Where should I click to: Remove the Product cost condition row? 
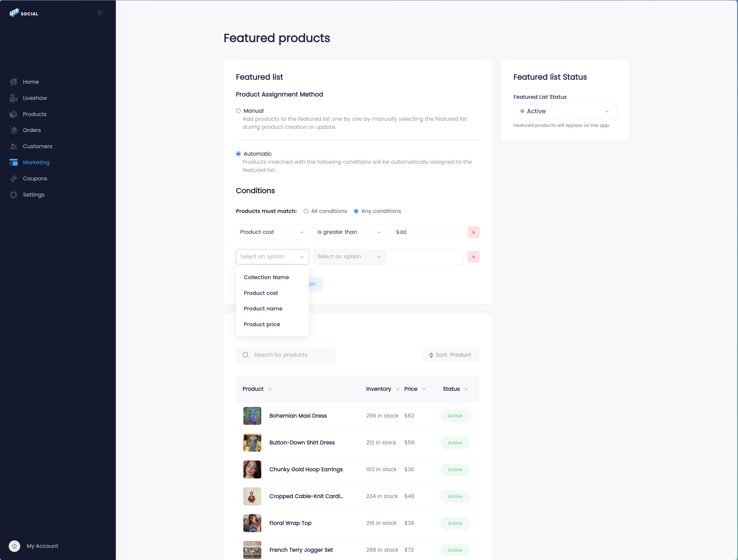pos(473,232)
